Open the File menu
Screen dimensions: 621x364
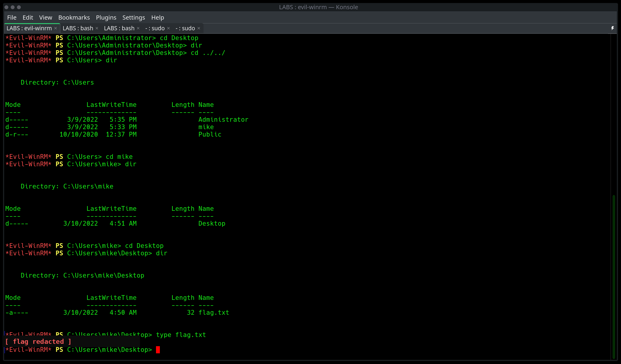(x=12, y=18)
